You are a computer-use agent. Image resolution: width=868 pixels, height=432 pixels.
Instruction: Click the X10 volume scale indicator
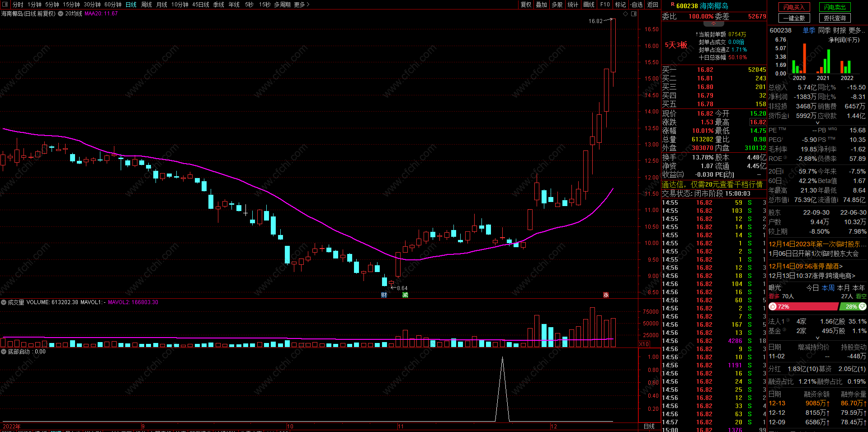(x=644, y=344)
